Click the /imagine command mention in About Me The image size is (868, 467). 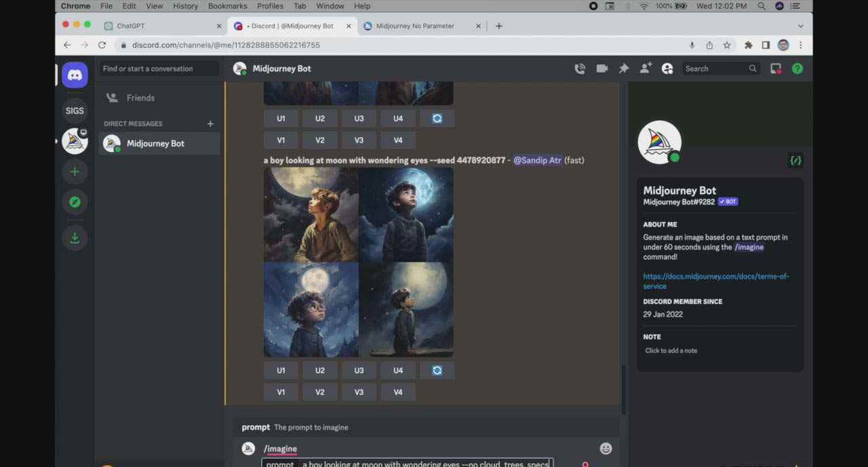pyautogui.click(x=749, y=247)
